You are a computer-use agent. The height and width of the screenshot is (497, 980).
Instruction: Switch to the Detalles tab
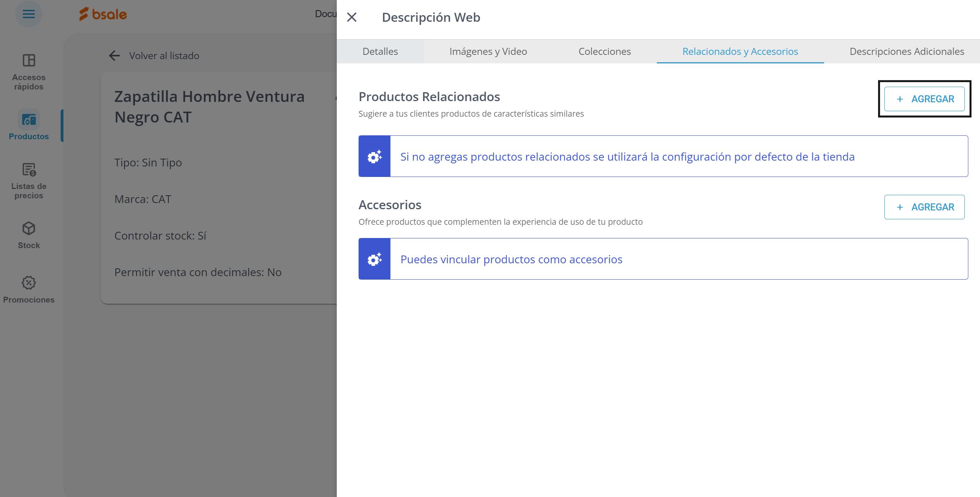click(x=380, y=51)
